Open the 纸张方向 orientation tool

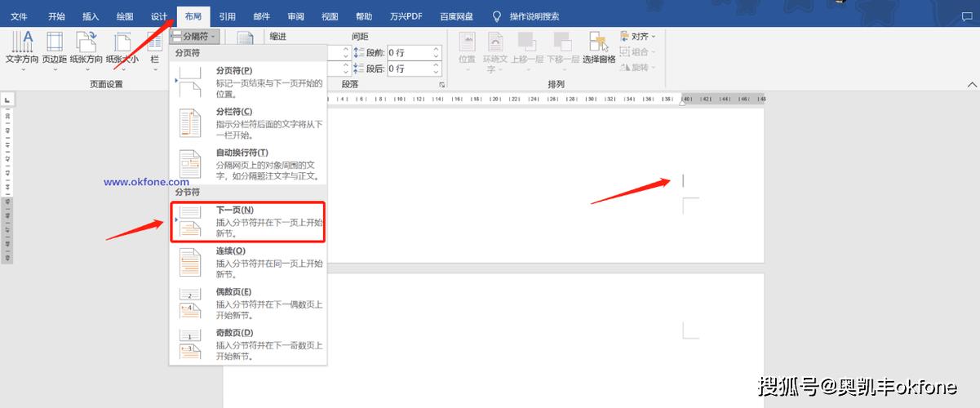coord(86,51)
